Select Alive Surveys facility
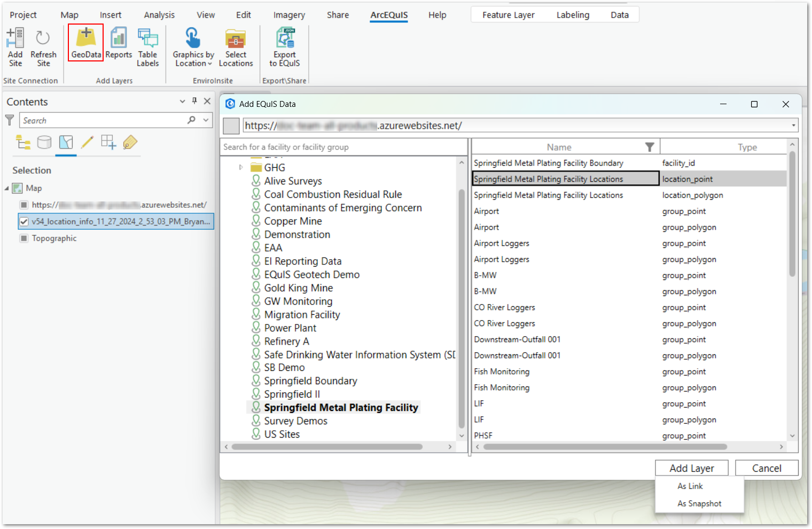The image size is (812, 529). 293,181
